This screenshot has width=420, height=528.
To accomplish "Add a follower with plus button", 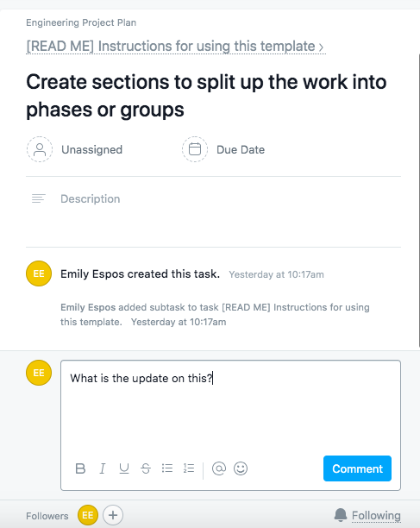I will click(x=113, y=515).
